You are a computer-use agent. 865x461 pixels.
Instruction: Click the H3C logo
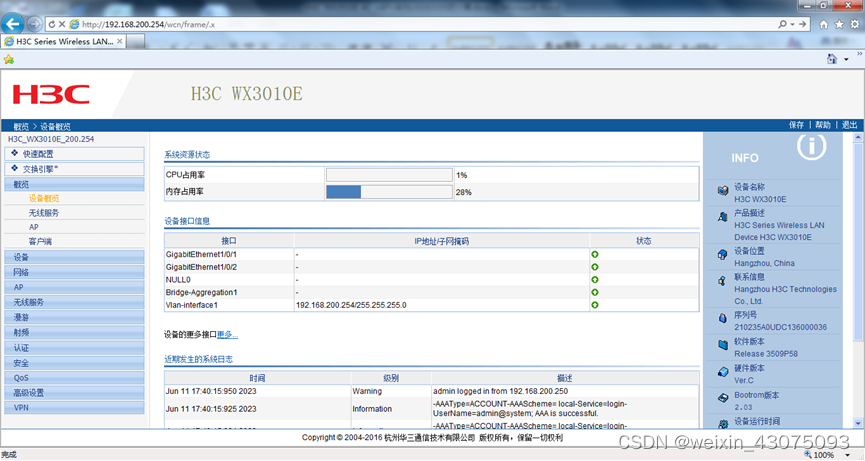pyautogui.click(x=51, y=94)
